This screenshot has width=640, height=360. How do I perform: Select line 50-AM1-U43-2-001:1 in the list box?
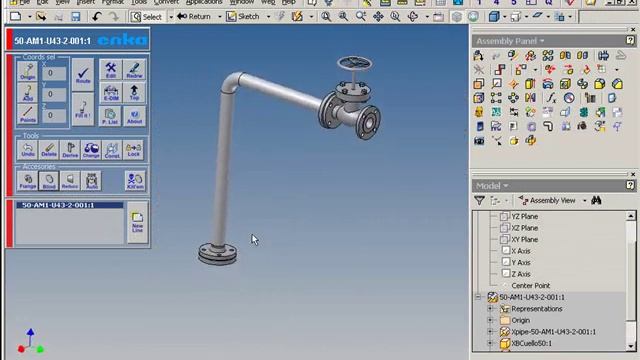[69, 205]
